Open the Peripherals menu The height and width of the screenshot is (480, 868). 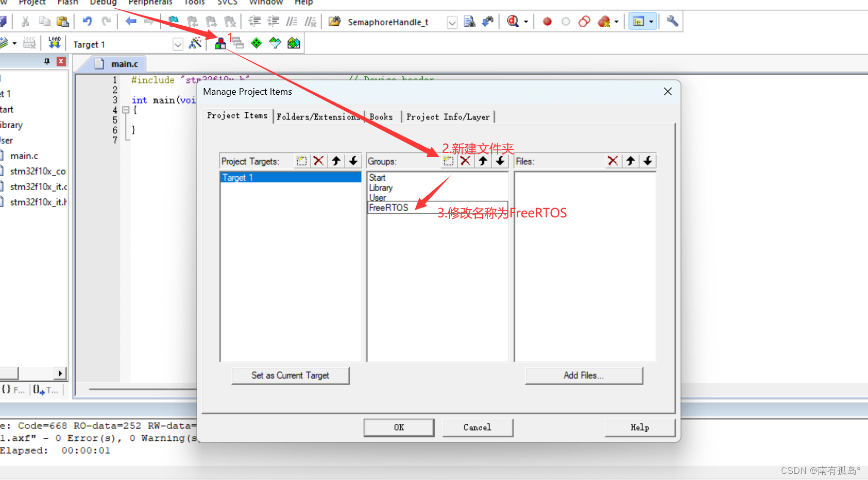[150, 3]
